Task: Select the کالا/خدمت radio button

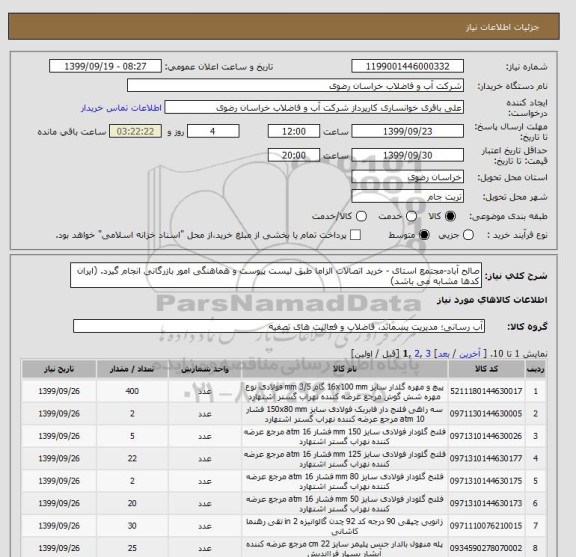Action: tap(361, 216)
